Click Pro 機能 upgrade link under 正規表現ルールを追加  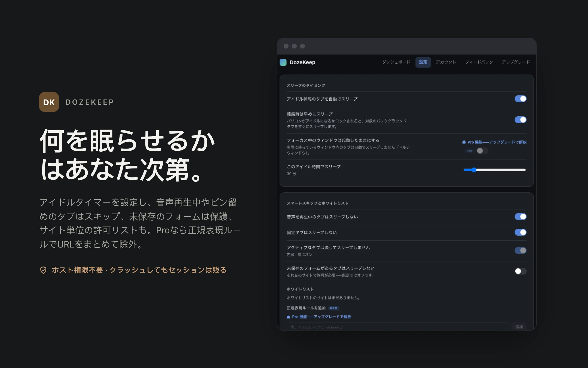click(x=321, y=317)
